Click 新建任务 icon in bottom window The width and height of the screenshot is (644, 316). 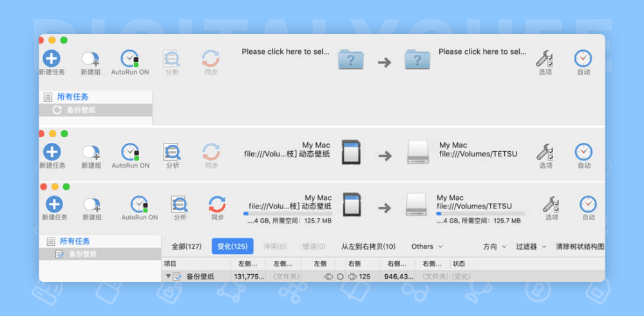(54, 204)
